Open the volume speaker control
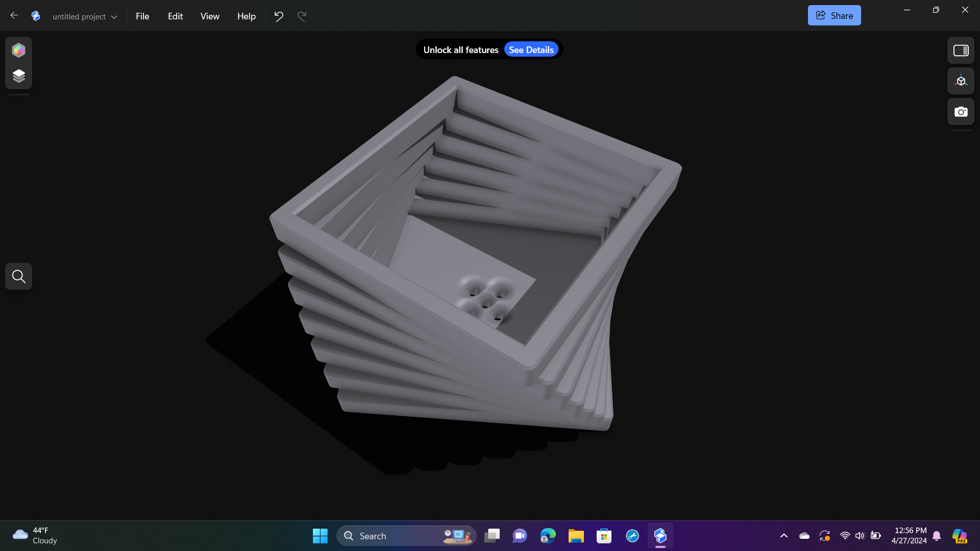Viewport: 980px width, 551px height. [x=860, y=536]
